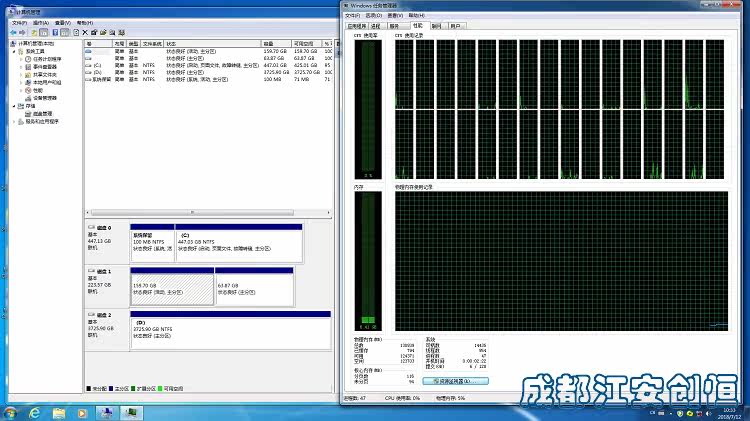Select the 计算机管理(本地) root node
750x421 pixels.
click(x=36, y=44)
